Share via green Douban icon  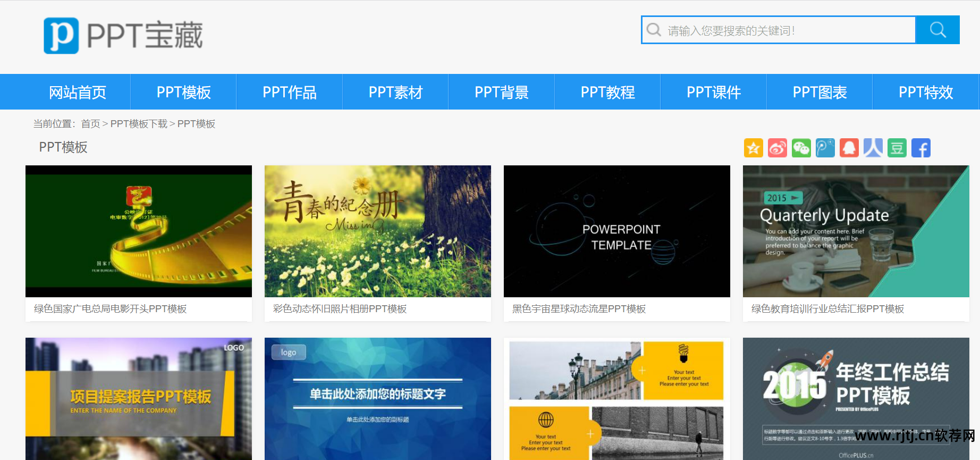(897, 148)
